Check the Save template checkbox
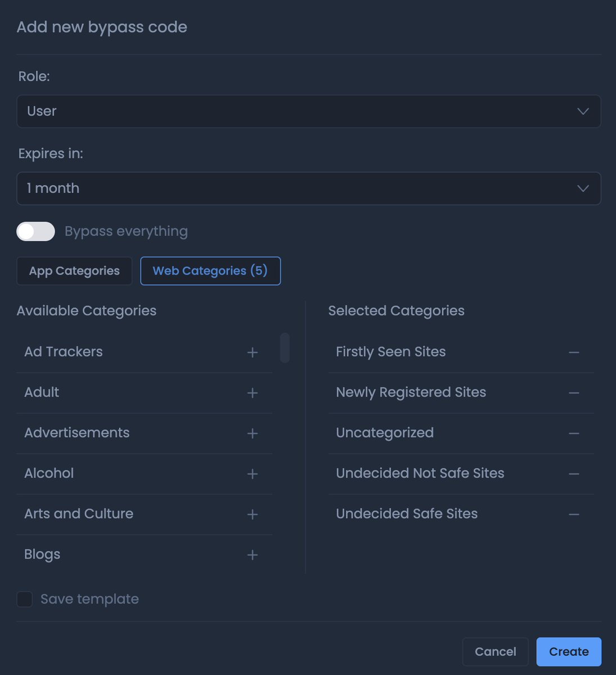Screen dimensions: 616x675 click(25, 599)
